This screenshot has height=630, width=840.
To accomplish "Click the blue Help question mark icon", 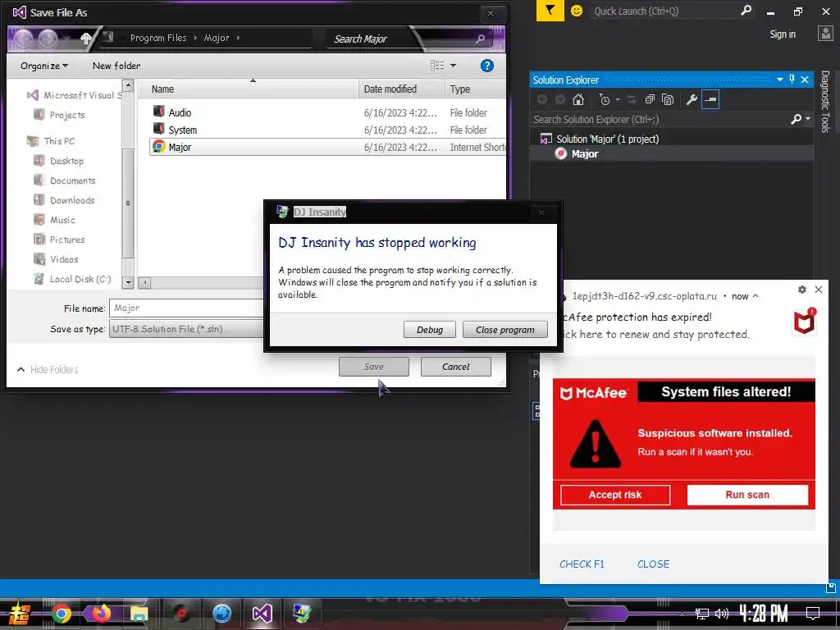I will pos(487,66).
